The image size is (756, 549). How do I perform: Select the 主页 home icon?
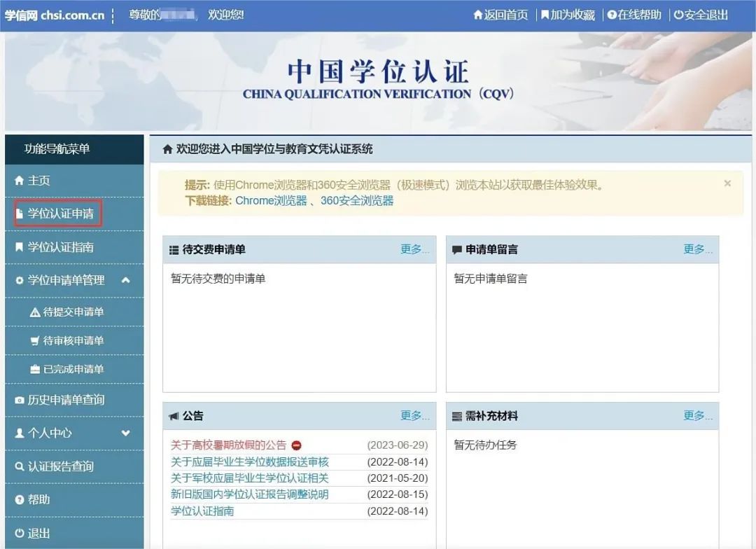[x=17, y=180]
